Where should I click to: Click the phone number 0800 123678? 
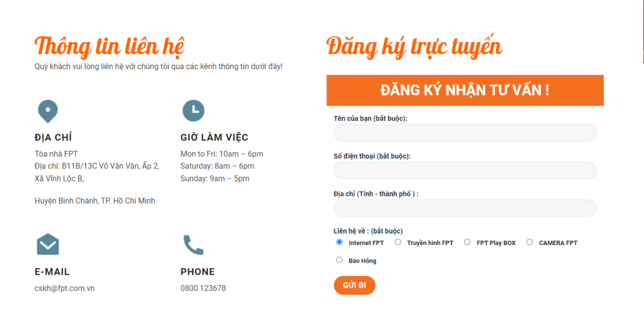click(203, 288)
